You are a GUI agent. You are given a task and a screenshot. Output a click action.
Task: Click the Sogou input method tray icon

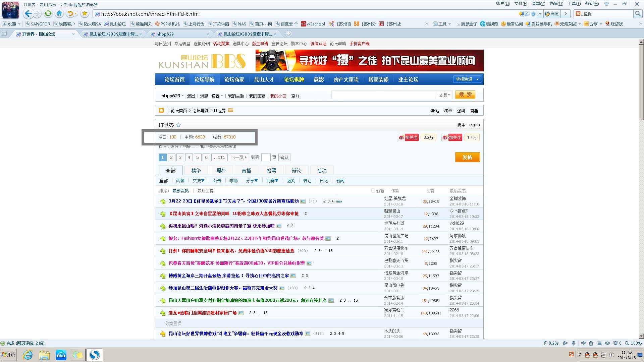pos(572,355)
